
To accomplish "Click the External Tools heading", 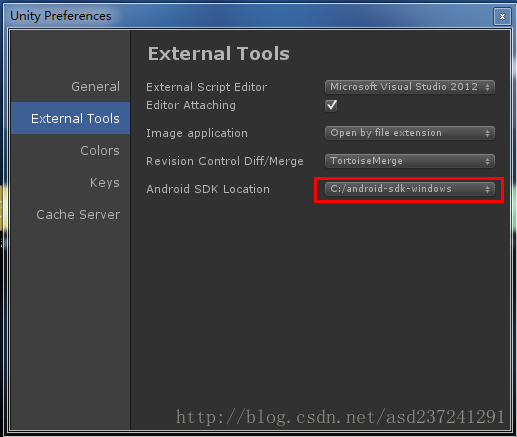I will pyautogui.click(x=219, y=54).
